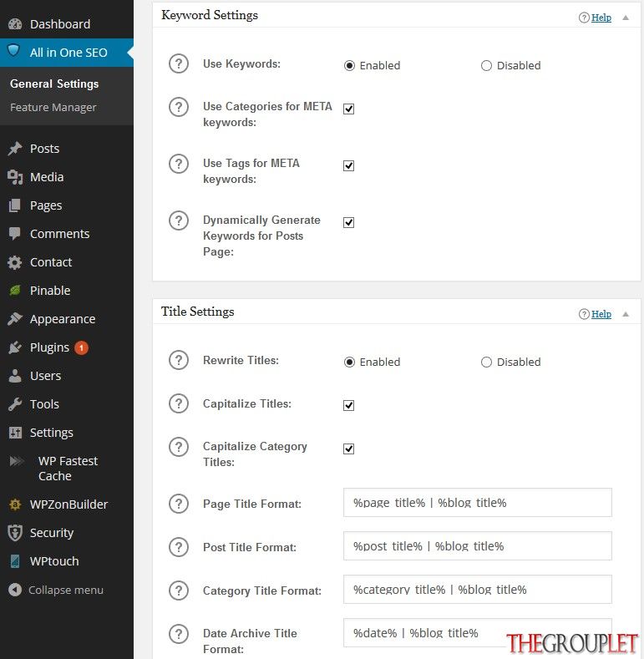The height and width of the screenshot is (659, 644).
Task: Click help icon beside Dynamically Generate Keywords
Action: click(x=179, y=221)
